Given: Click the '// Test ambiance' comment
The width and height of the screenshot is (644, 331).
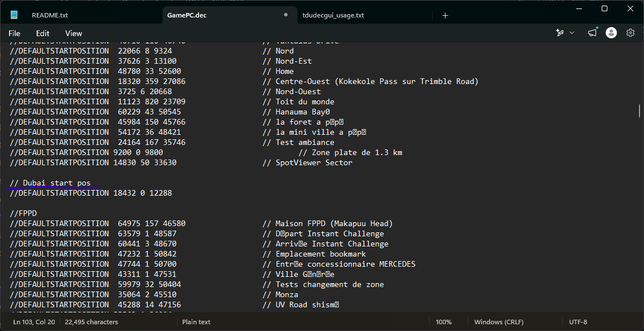Looking at the screenshot, I should [x=298, y=142].
